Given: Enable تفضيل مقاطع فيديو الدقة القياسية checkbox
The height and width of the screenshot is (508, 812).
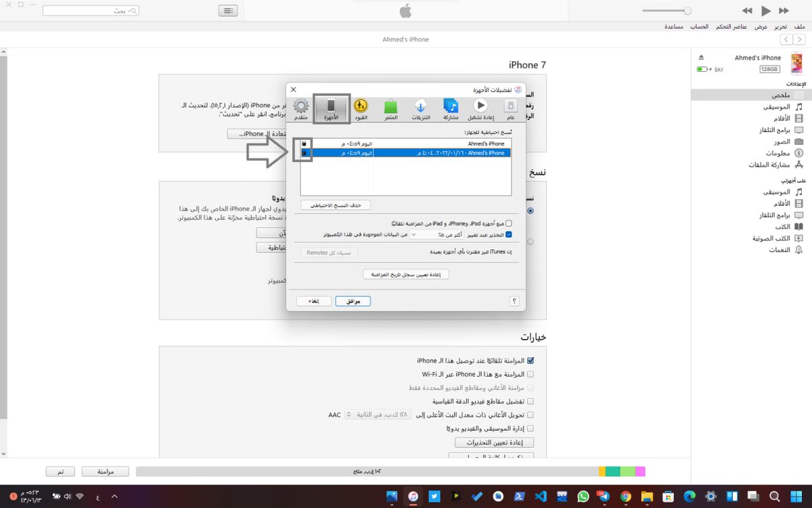Looking at the screenshot, I should tap(531, 401).
